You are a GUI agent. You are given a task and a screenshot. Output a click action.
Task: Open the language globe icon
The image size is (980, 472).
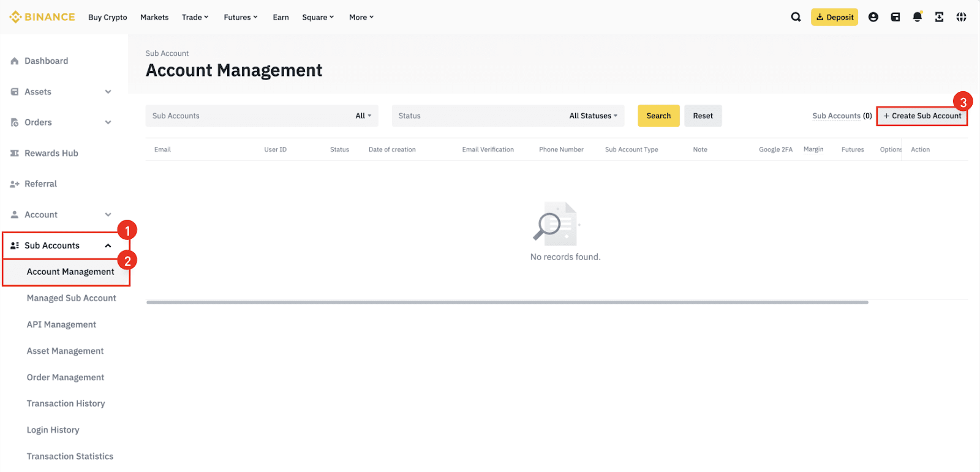click(961, 17)
